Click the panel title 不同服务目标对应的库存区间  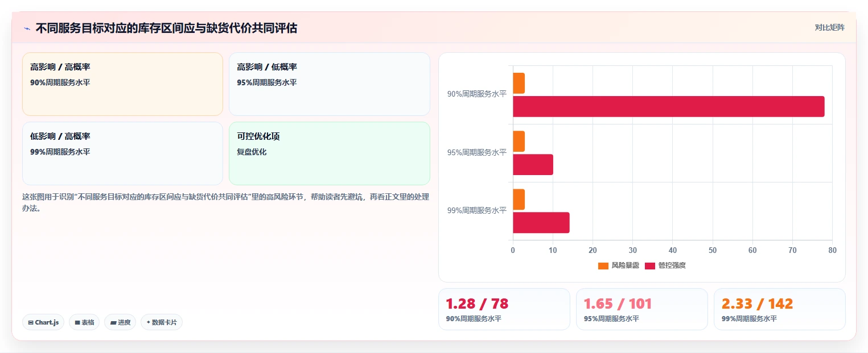coord(166,28)
